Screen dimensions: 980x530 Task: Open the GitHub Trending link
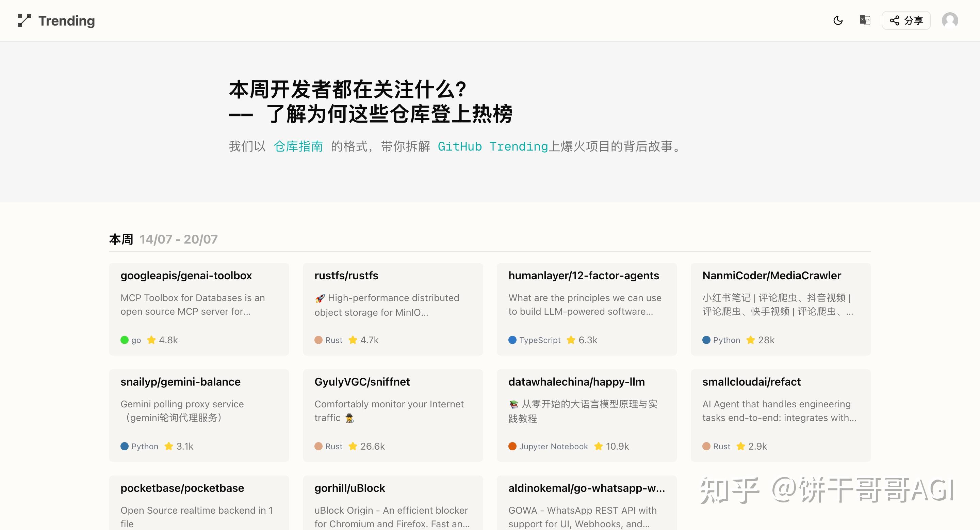[493, 146]
